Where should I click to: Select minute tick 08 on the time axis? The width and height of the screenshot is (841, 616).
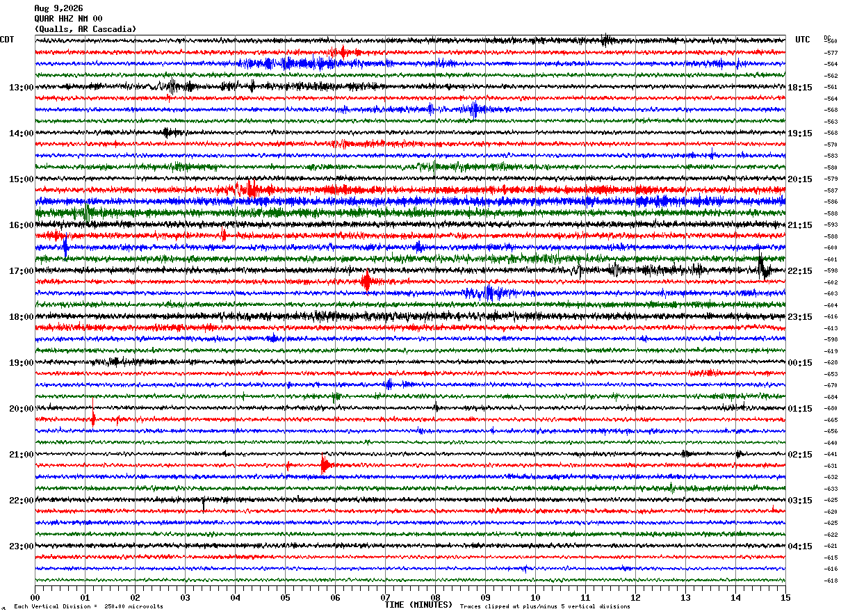tap(435, 597)
